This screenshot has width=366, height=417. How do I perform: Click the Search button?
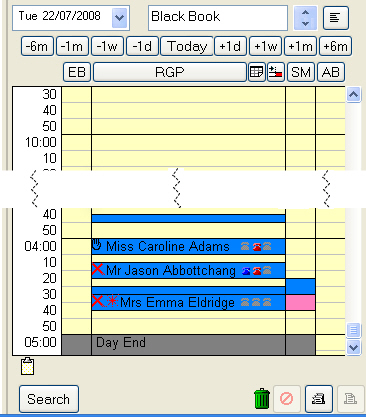tap(49, 399)
